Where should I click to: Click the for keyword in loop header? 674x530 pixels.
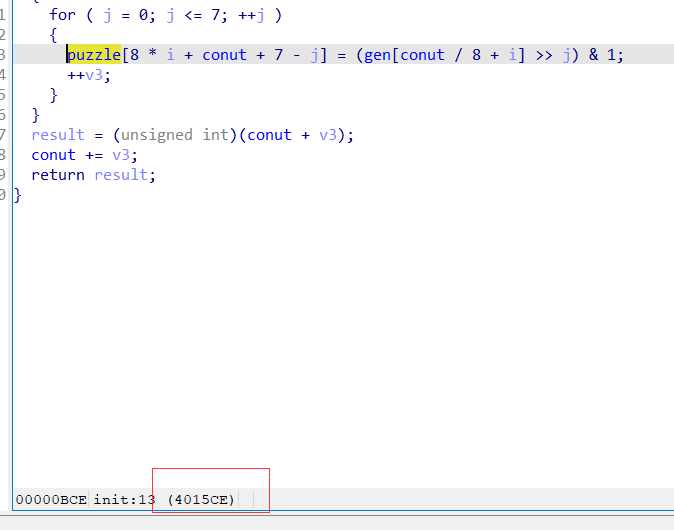62,14
